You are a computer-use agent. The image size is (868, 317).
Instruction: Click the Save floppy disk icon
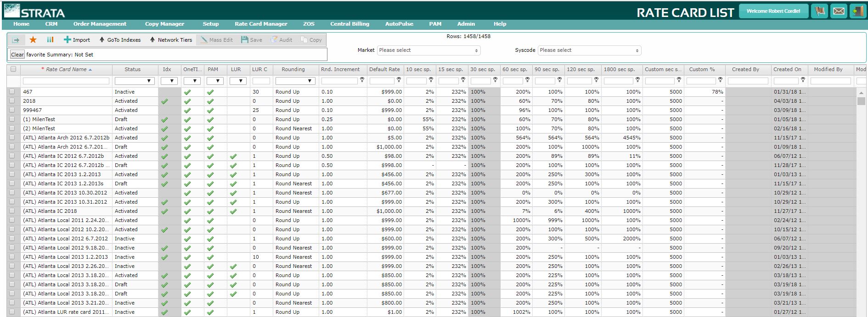point(245,40)
